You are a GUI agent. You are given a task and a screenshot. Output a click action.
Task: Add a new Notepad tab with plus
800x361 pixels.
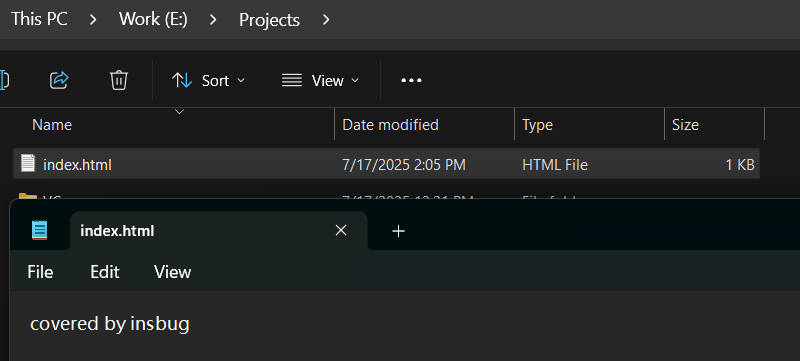point(398,231)
